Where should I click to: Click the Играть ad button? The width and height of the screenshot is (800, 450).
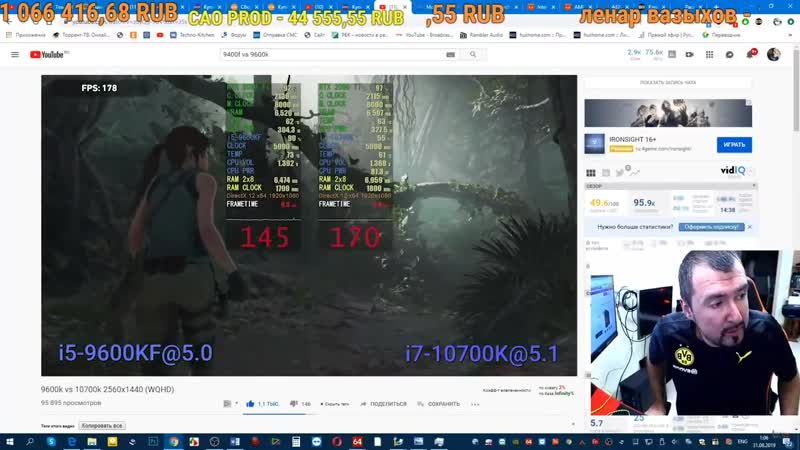734,145
